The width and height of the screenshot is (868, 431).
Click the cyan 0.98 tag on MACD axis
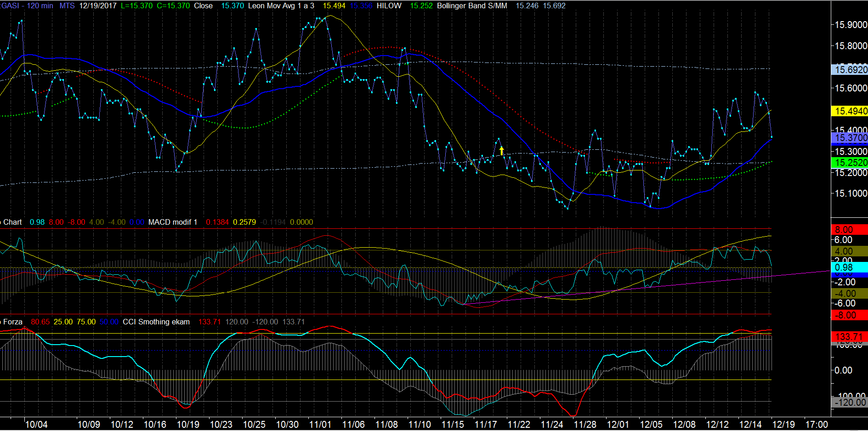point(850,267)
